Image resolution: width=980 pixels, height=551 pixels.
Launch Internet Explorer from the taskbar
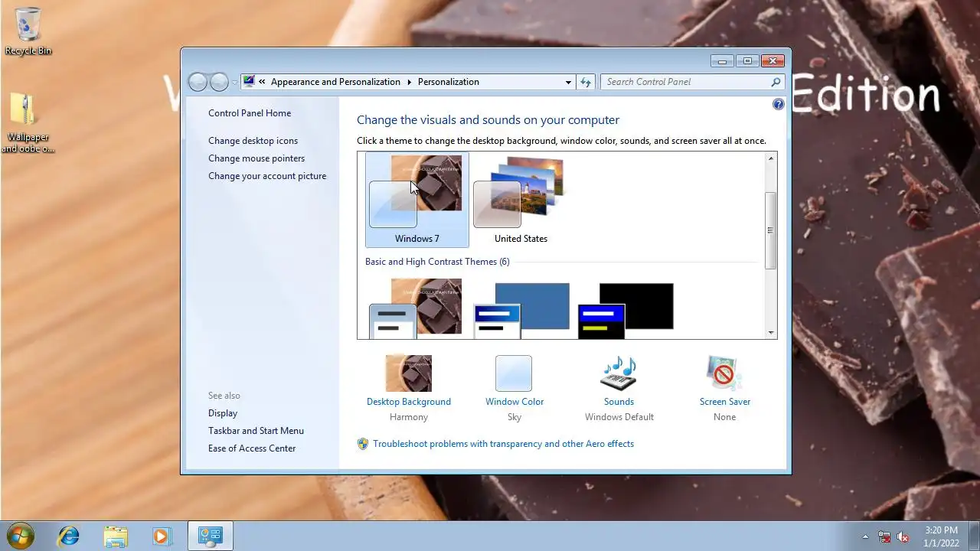69,536
